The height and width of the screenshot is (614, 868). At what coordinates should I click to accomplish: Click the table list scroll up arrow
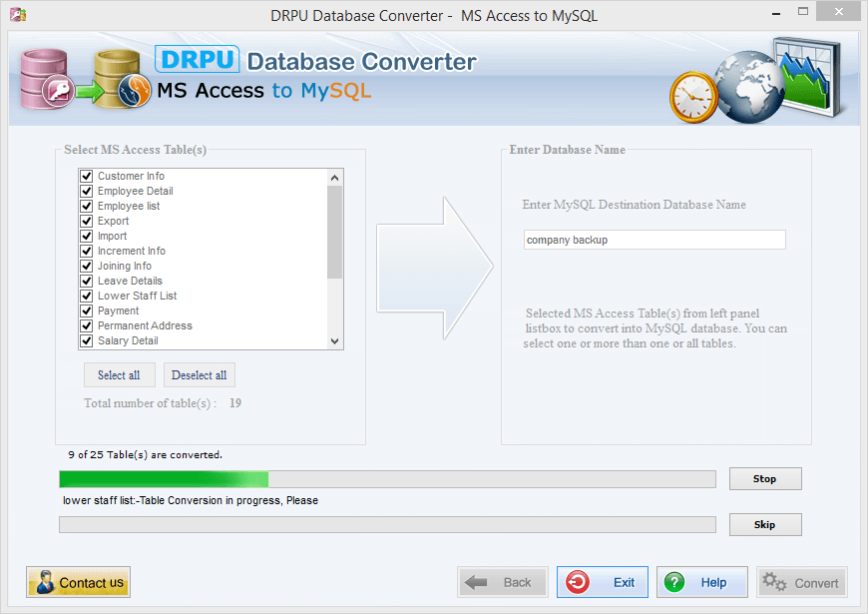[x=334, y=178]
